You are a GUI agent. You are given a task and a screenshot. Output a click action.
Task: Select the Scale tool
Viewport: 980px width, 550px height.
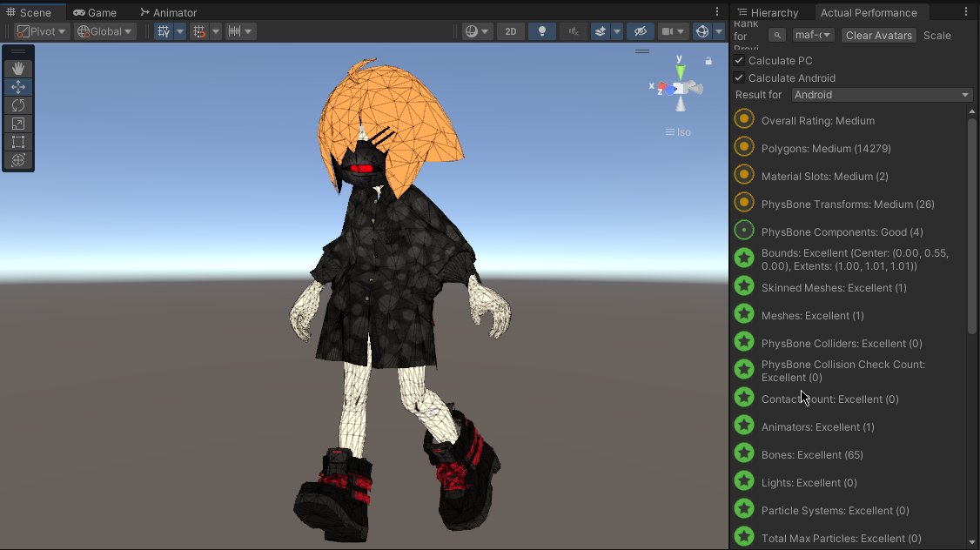tap(18, 124)
